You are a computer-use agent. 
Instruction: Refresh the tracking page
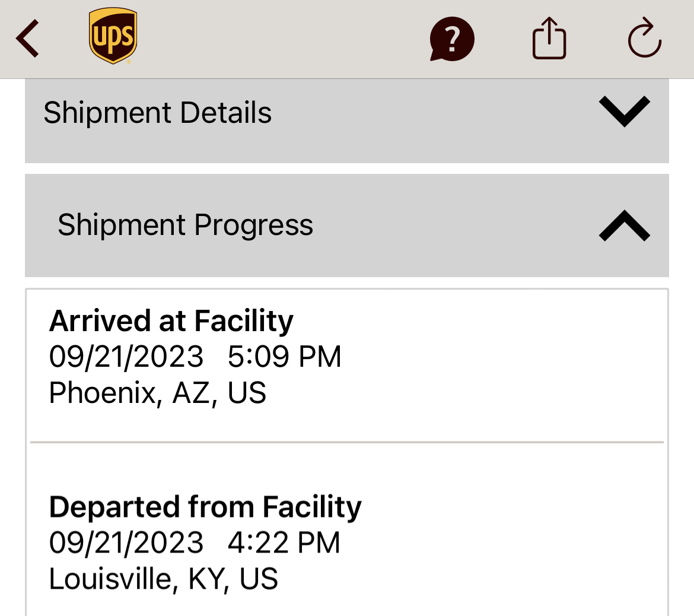(x=644, y=39)
